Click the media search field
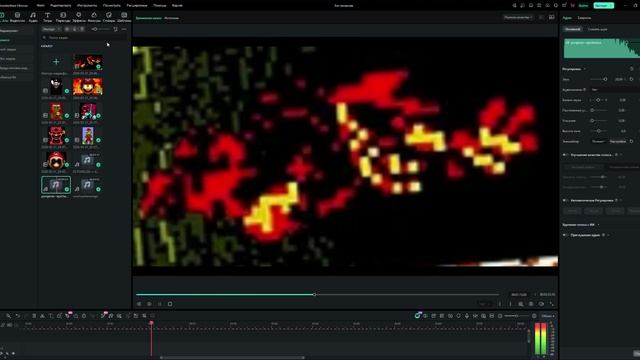The width and height of the screenshot is (640, 360). (x=84, y=38)
